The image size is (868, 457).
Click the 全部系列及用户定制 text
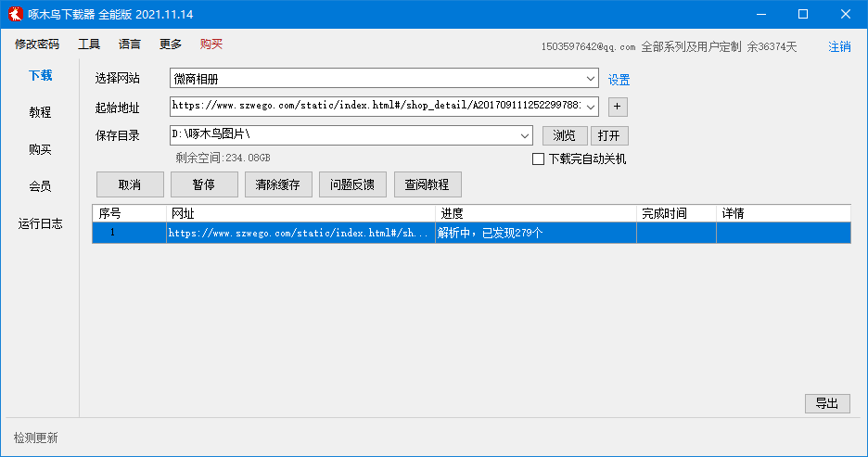(x=691, y=47)
